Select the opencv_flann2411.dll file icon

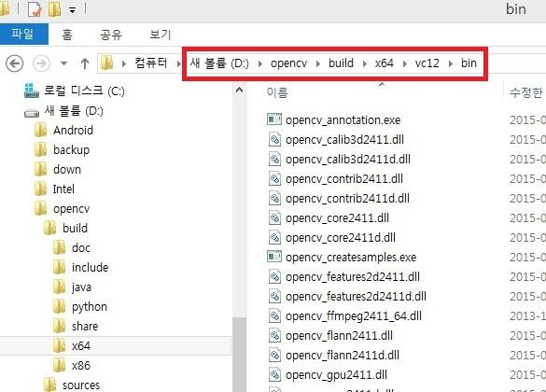click(274, 336)
